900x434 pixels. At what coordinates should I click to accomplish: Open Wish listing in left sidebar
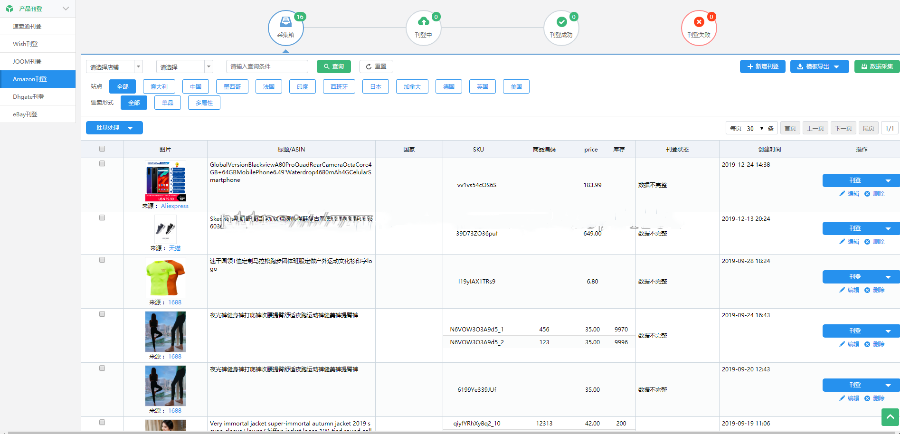(27, 44)
